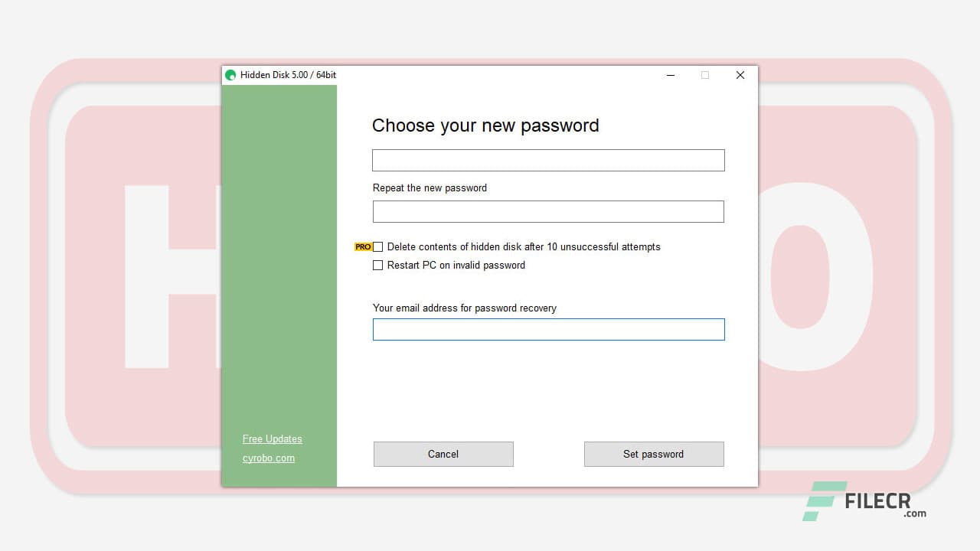980x551 pixels.
Task: Confirm with the Set password button
Action: (653, 454)
